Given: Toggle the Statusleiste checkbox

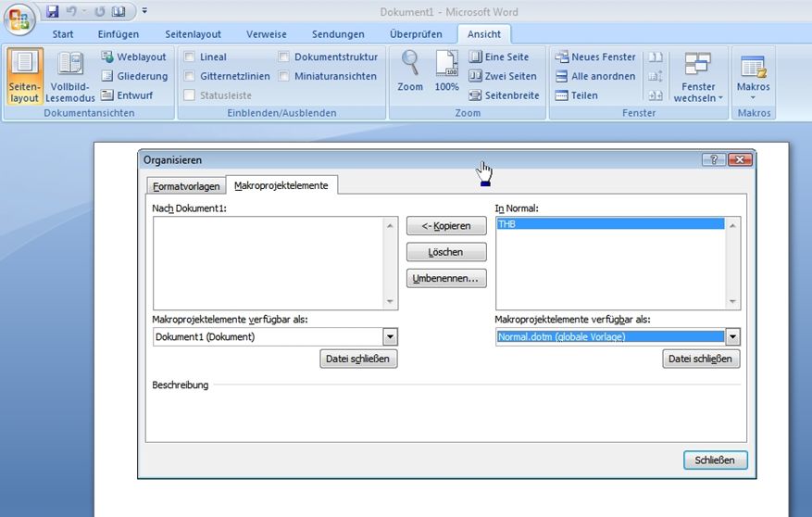Looking at the screenshot, I should pyautogui.click(x=190, y=95).
